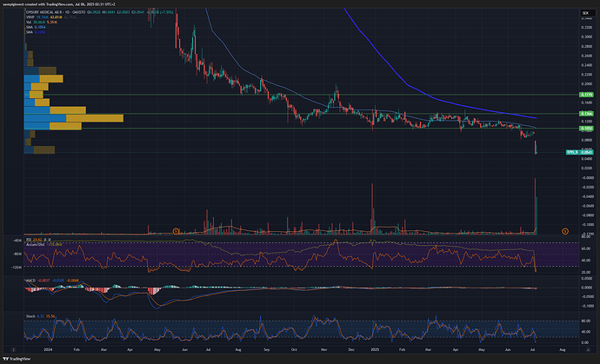Select the Vol indicator legend
Screen dimensions: 600x364
(x=42, y=23)
